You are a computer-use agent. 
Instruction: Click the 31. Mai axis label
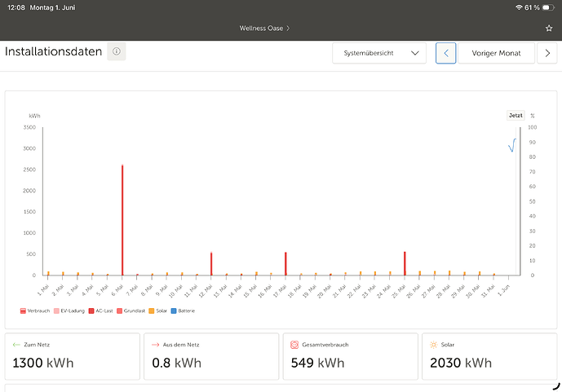(x=488, y=291)
